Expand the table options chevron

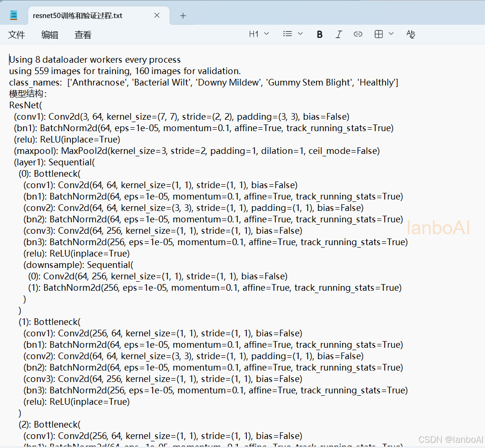[391, 34]
